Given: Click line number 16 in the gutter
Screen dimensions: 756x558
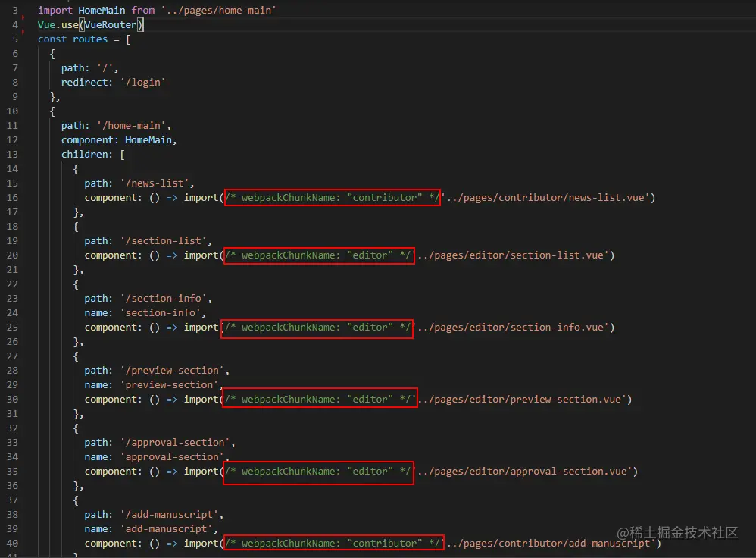Looking at the screenshot, I should pos(12,197).
